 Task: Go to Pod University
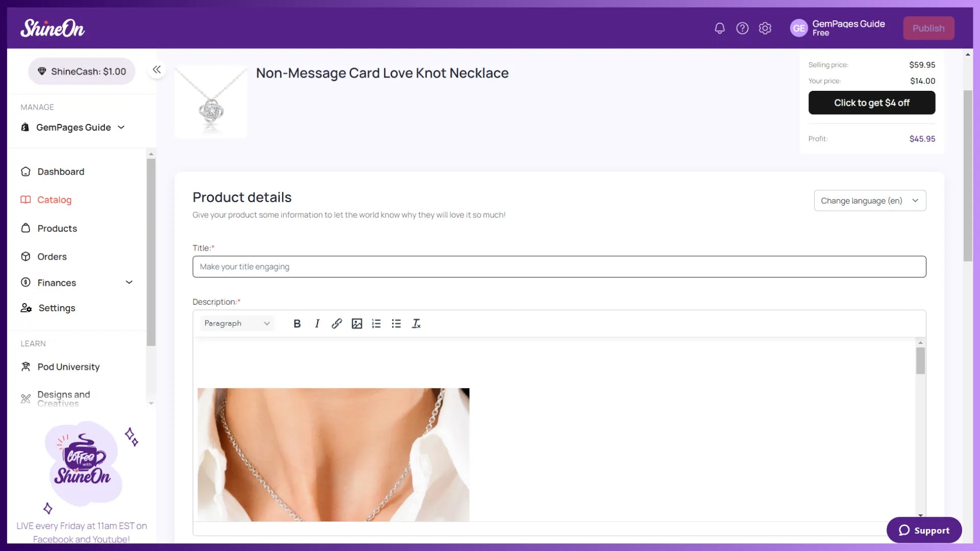[x=68, y=367]
